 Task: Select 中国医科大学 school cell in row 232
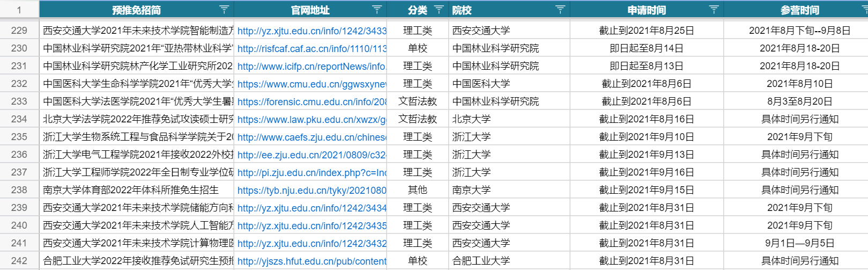(x=509, y=84)
